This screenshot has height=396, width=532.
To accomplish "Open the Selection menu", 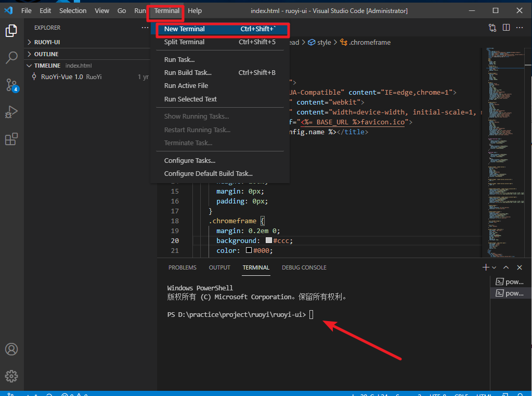I will [73, 10].
